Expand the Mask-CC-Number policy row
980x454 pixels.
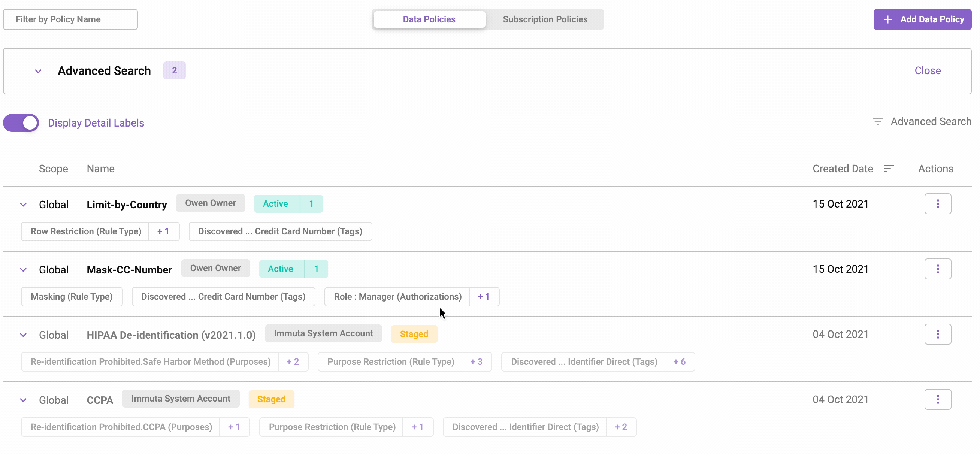(23, 270)
